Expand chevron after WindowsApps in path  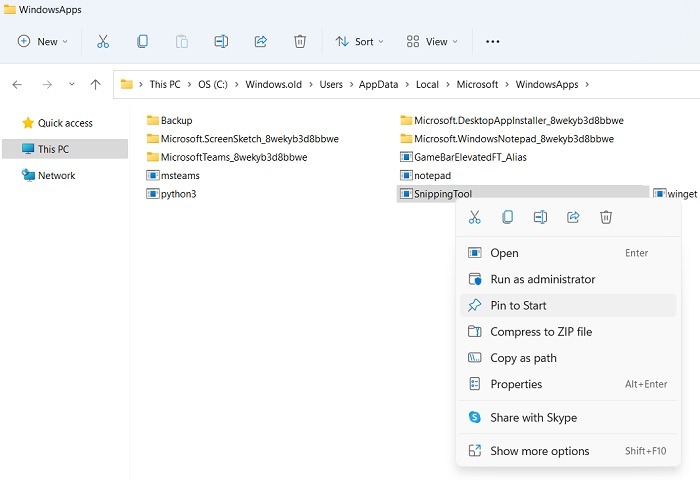click(587, 84)
